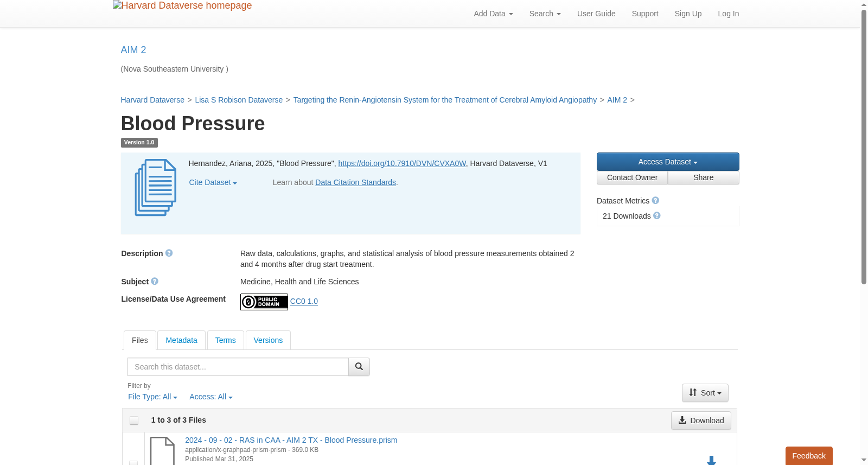Click the Medicine, Health and Life Sciences text

tap(299, 282)
